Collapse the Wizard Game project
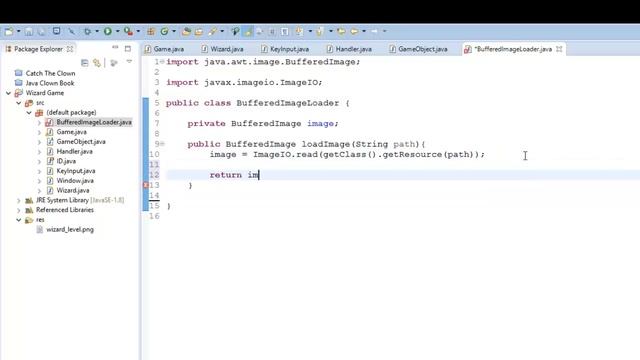This screenshot has width=640, height=360. pyautogui.click(x=8, y=93)
